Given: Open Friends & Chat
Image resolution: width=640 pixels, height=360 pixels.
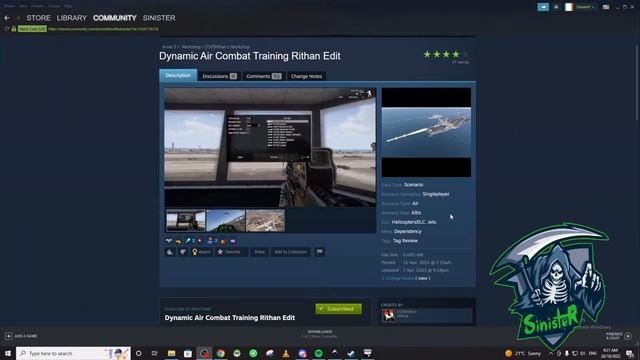Looking at the screenshot, I should tap(618, 336).
